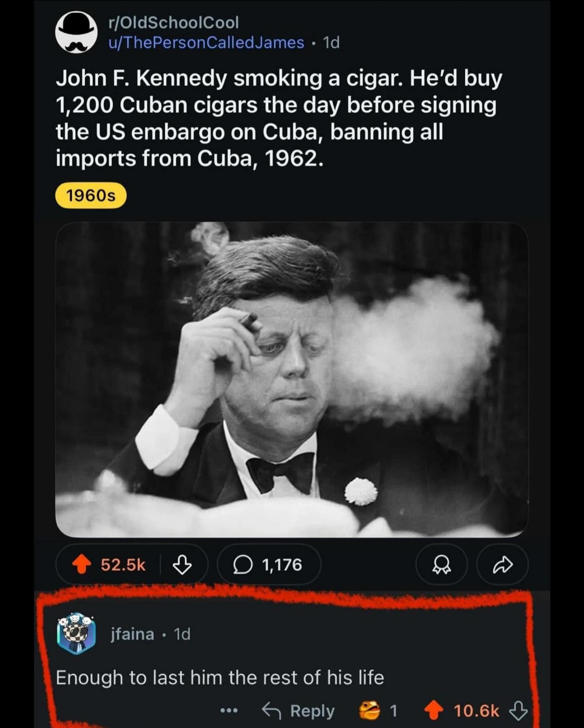
Task: Tap the comment text about rest of life
Action: coord(220,677)
